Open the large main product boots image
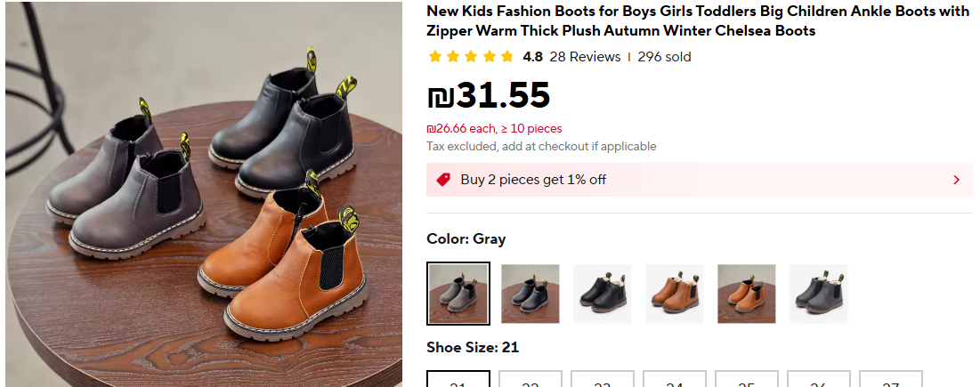Viewport: 980px width, 387px height. pos(204,195)
